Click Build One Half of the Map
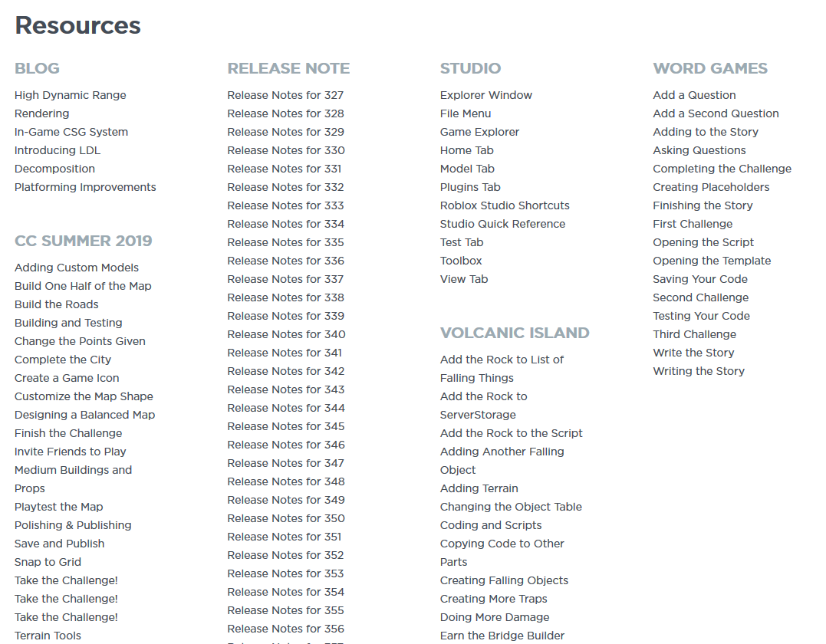 84,286
